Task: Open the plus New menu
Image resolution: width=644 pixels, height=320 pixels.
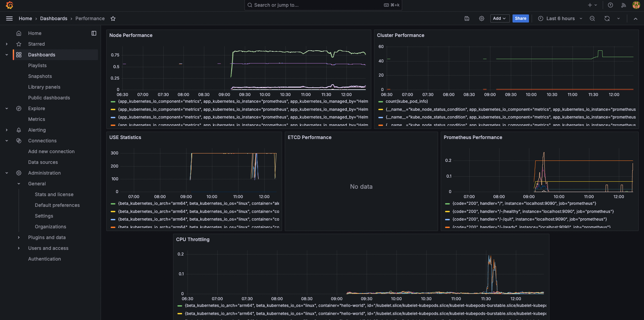Action: tap(592, 5)
